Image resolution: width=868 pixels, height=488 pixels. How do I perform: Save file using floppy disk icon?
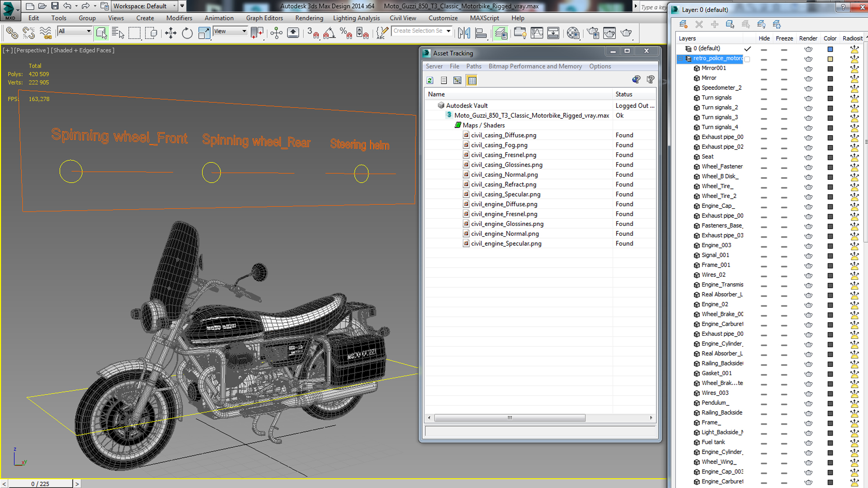click(x=55, y=6)
